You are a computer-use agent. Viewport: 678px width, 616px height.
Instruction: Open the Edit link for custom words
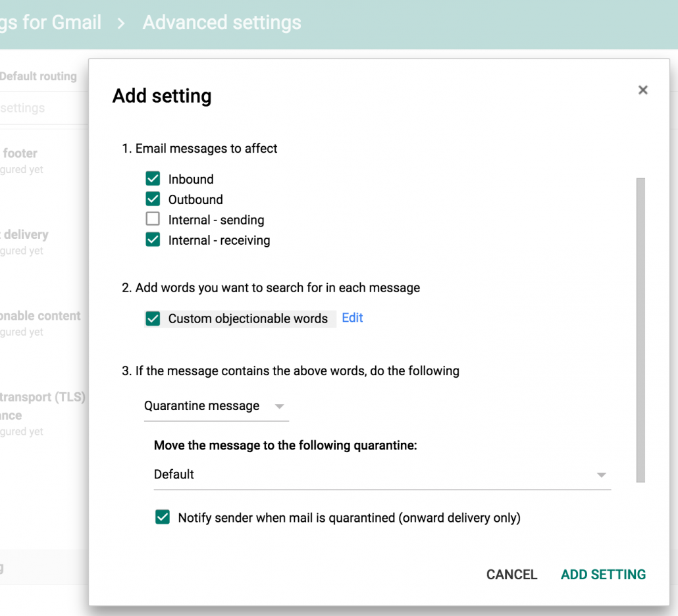point(352,318)
